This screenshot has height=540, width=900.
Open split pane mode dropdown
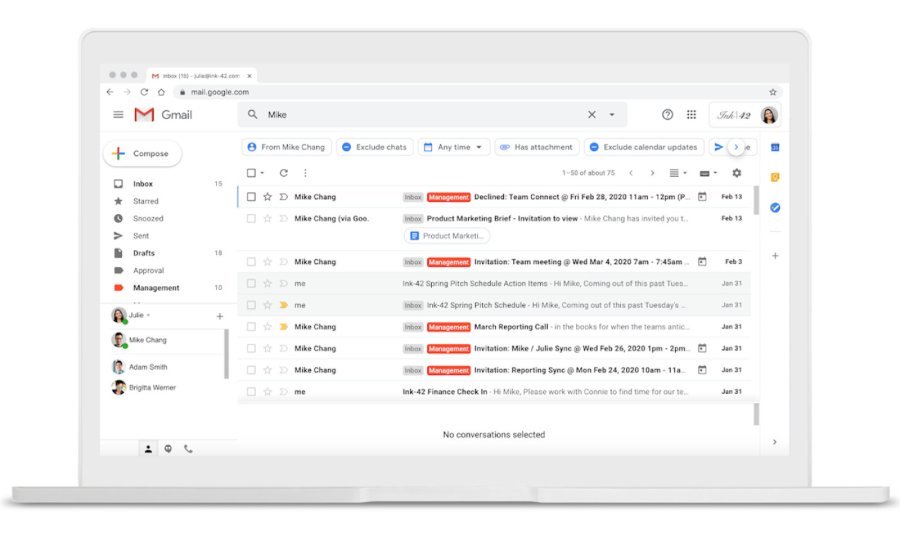coord(678,173)
